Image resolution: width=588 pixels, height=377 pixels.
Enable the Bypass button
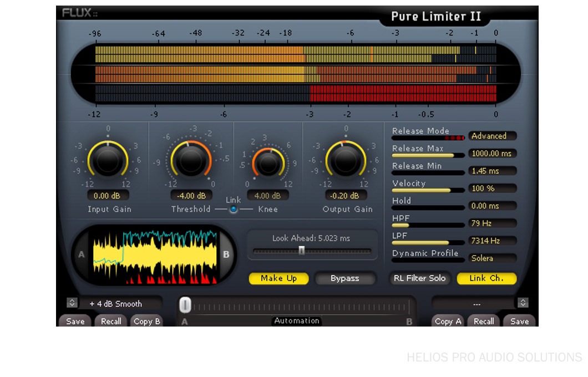tap(344, 278)
